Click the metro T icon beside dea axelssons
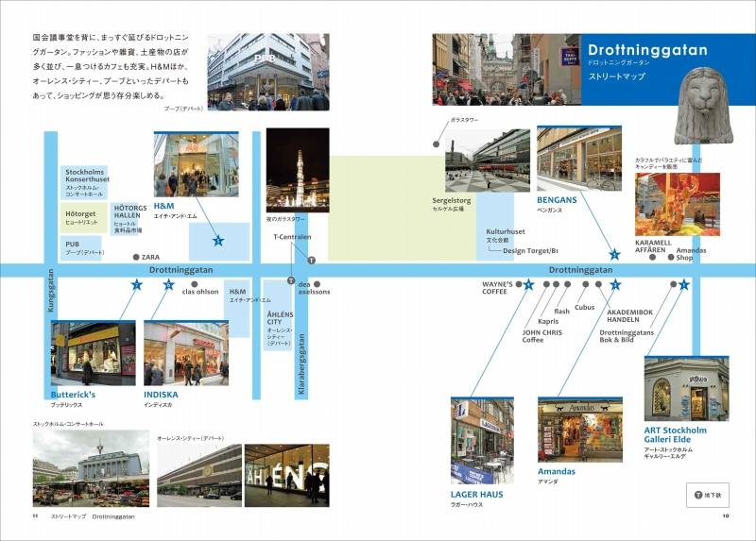 [291, 280]
